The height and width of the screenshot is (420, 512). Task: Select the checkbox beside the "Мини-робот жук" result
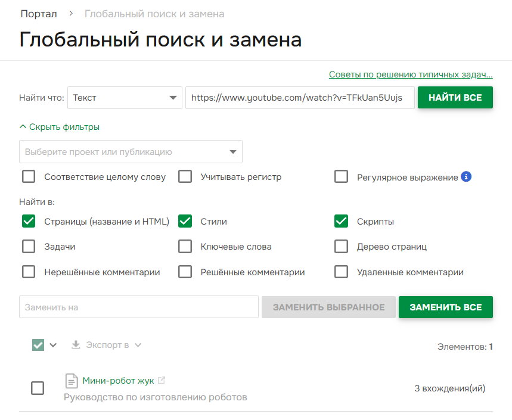[38, 388]
